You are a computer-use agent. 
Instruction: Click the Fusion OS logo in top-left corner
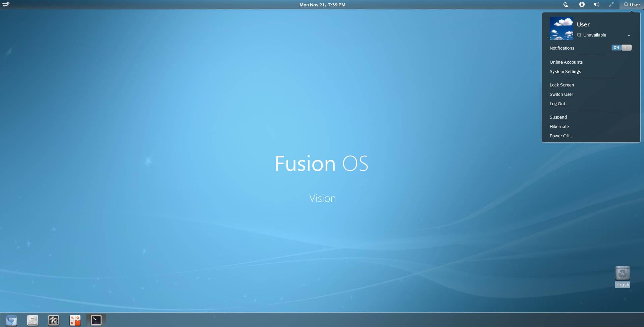[5, 4]
